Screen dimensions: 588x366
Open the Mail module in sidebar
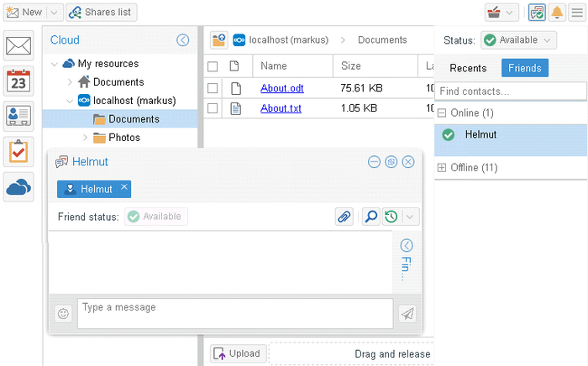(x=19, y=46)
